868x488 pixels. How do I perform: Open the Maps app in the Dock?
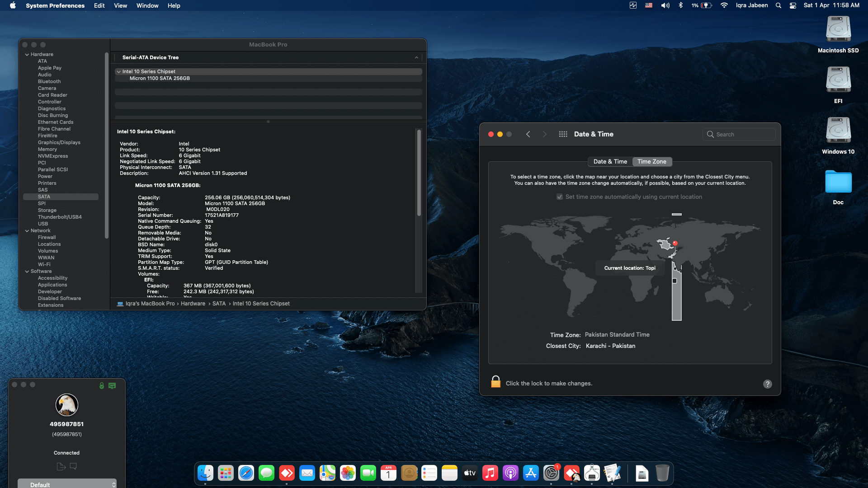tap(327, 473)
